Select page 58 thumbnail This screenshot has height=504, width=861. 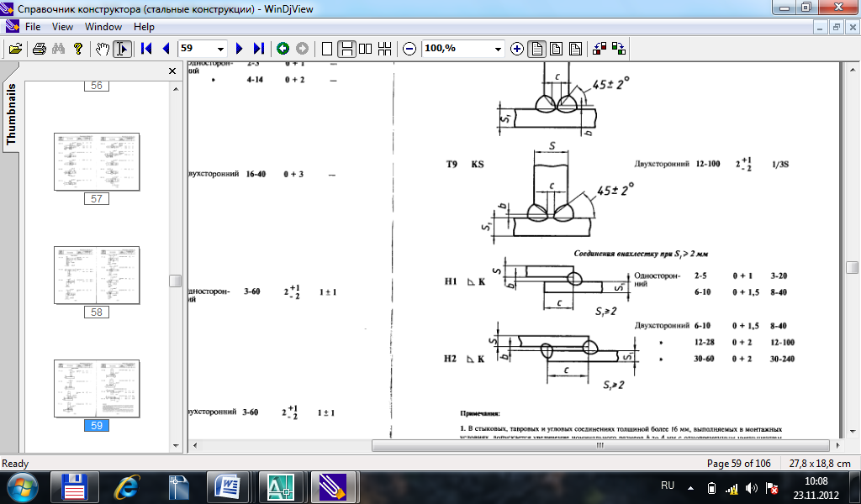click(x=97, y=276)
